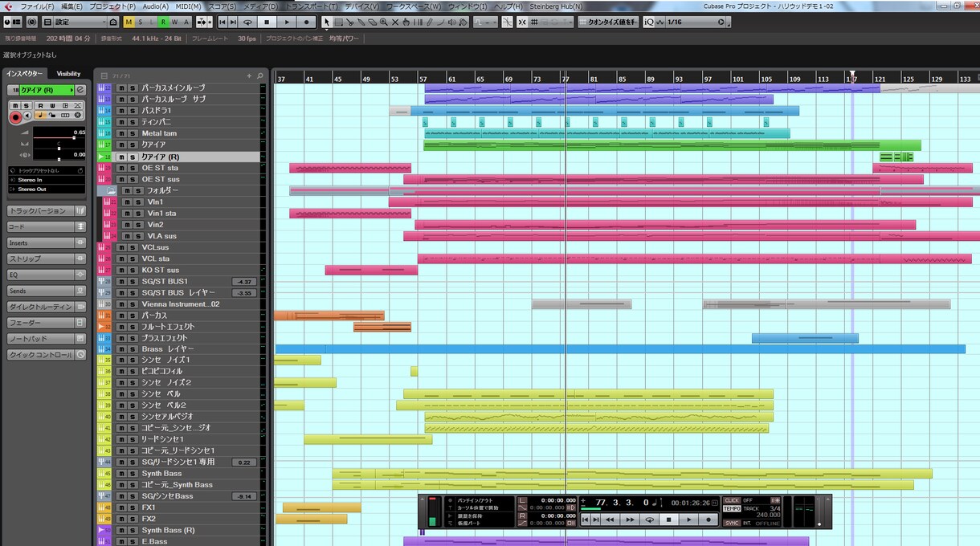The height and width of the screenshot is (546, 980).
Task: Select the Zoom magnifier tool in toolbar
Action: (383, 22)
